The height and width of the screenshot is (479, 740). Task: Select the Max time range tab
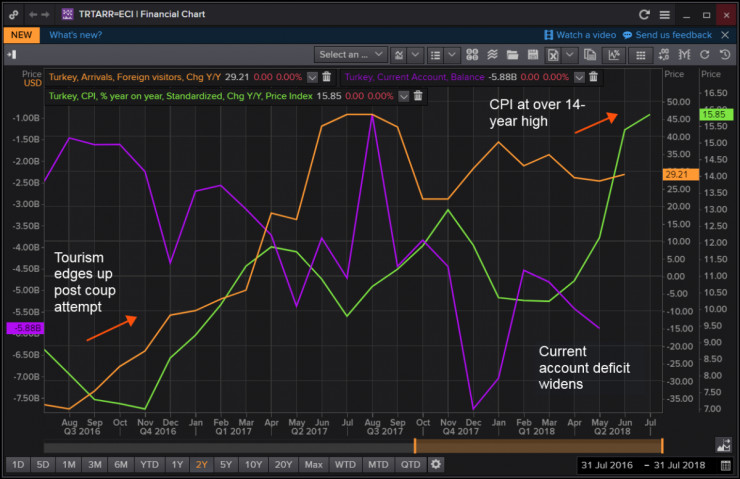point(313,465)
